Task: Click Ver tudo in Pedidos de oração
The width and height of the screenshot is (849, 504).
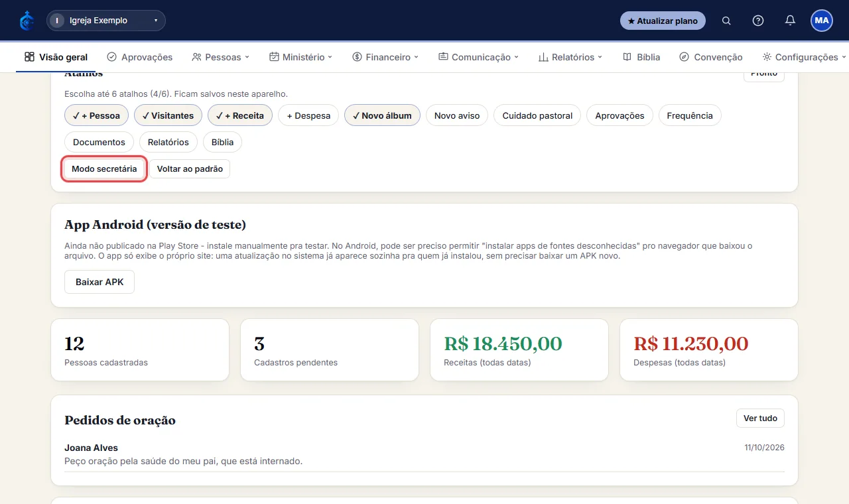Action: (x=760, y=418)
